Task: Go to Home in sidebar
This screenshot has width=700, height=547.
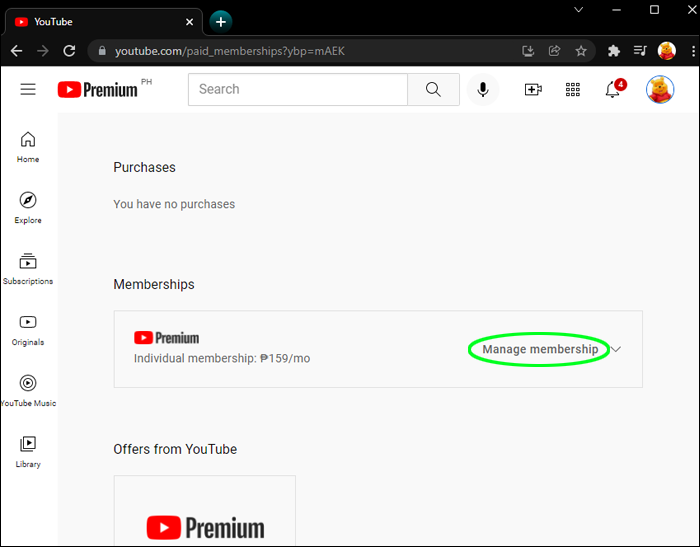Action: [28, 147]
